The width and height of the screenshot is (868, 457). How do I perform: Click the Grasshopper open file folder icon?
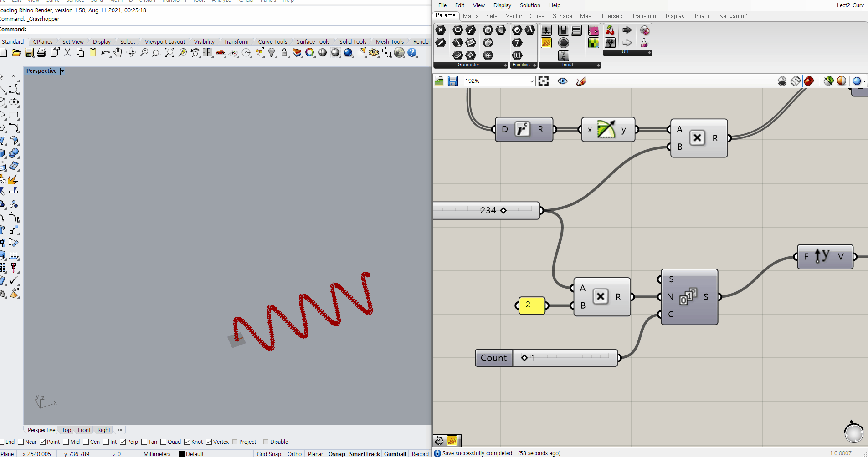click(x=439, y=81)
